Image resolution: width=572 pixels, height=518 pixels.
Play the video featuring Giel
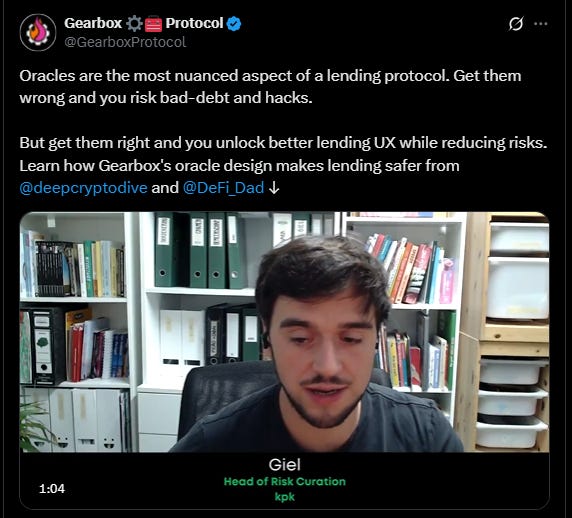coord(284,332)
